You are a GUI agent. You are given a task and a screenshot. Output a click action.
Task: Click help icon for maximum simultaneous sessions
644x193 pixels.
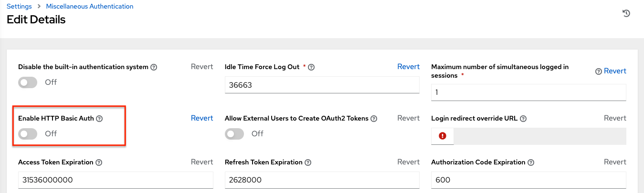598,71
